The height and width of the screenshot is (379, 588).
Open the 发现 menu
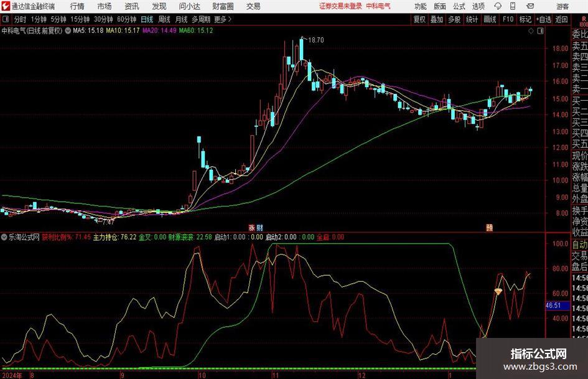click(159, 6)
